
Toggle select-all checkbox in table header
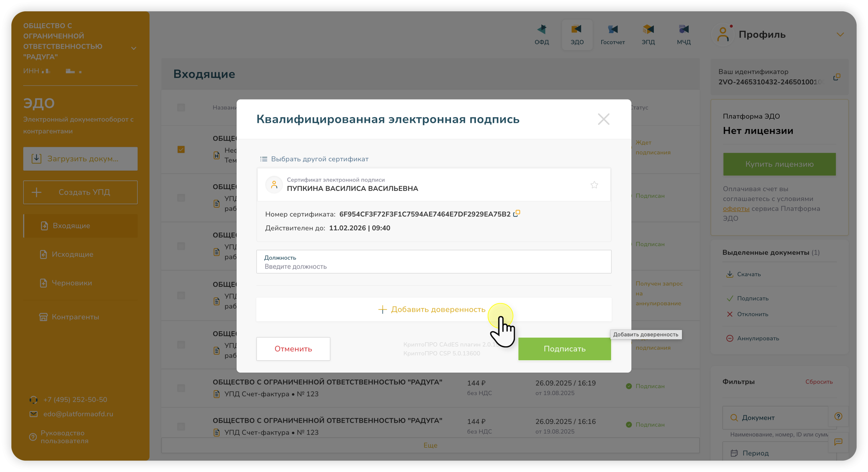pyautogui.click(x=181, y=108)
